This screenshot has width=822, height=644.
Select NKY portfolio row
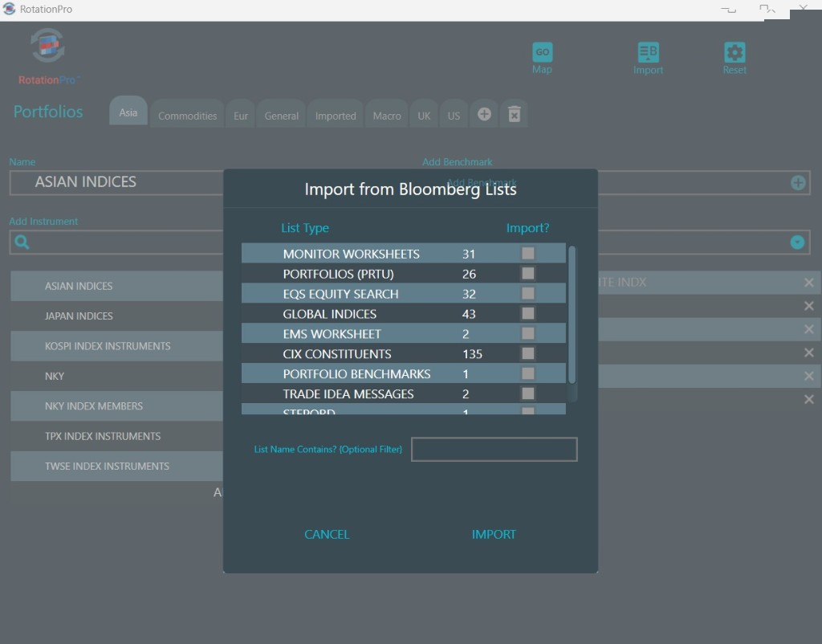[116, 376]
